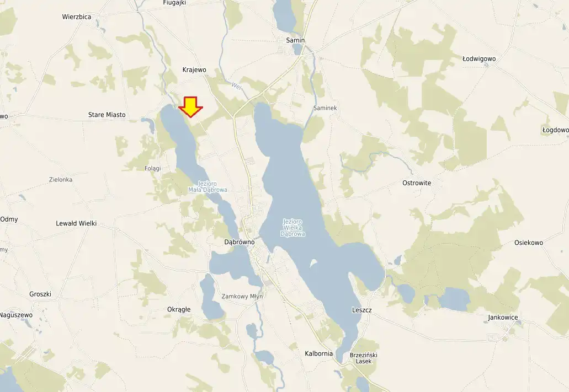
Task: Click the Wierzbica village label
Action: (77, 17)
